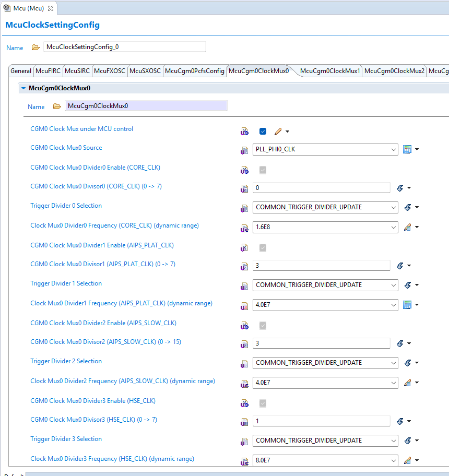Switch to the McuCgm0PcfsConfig tab
This screenshot has width=449, height=476.
pos(195,71)
